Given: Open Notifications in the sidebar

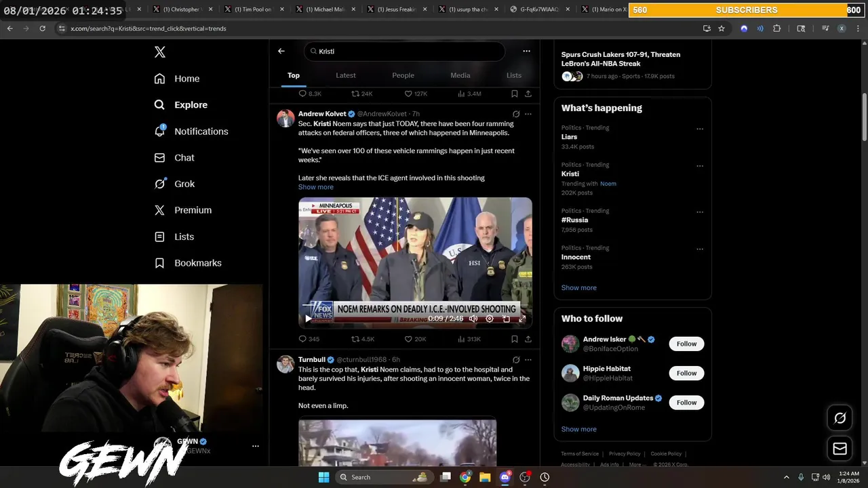Looking at the screenshot, I should 191,131.
